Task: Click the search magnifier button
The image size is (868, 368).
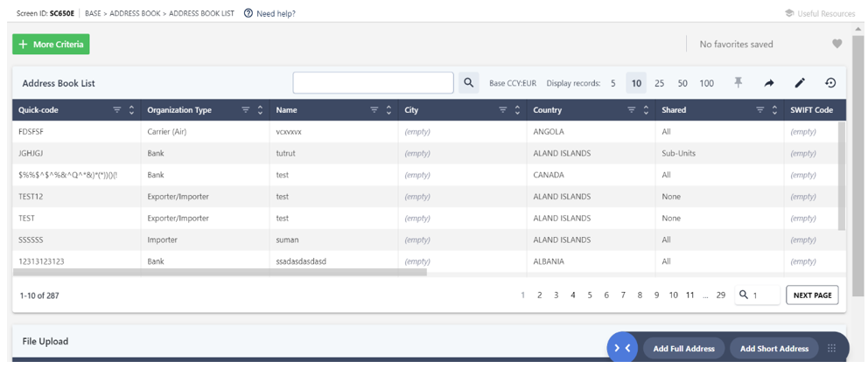Action: [x=468, y=83]
